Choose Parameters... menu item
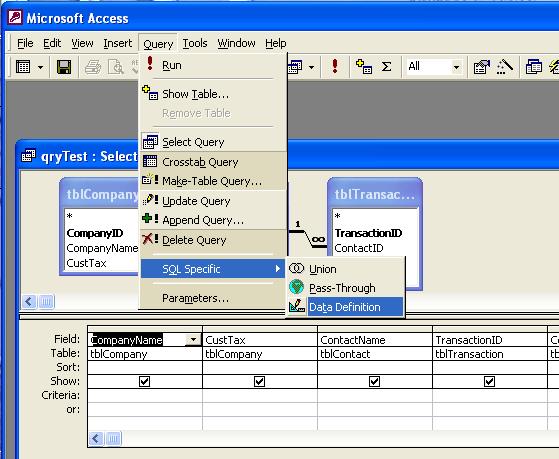The height and width of the screenshot is (459, 559). click(213, 298)
